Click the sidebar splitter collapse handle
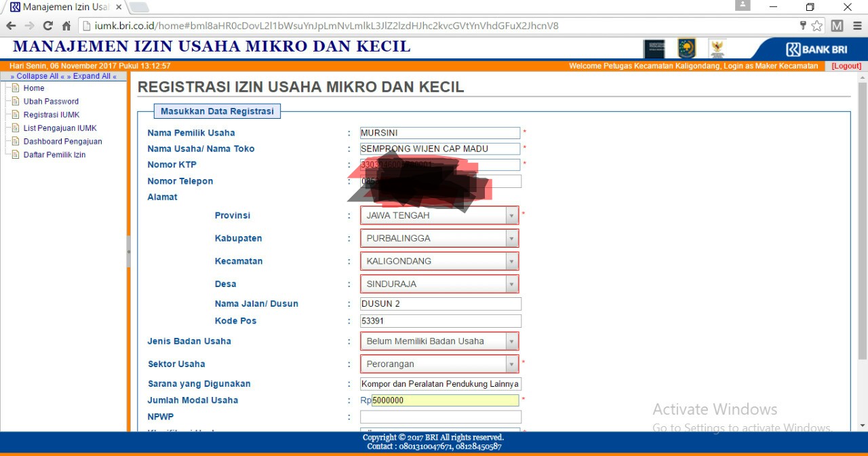The image size is (868, 456). [x=128, y=252]
